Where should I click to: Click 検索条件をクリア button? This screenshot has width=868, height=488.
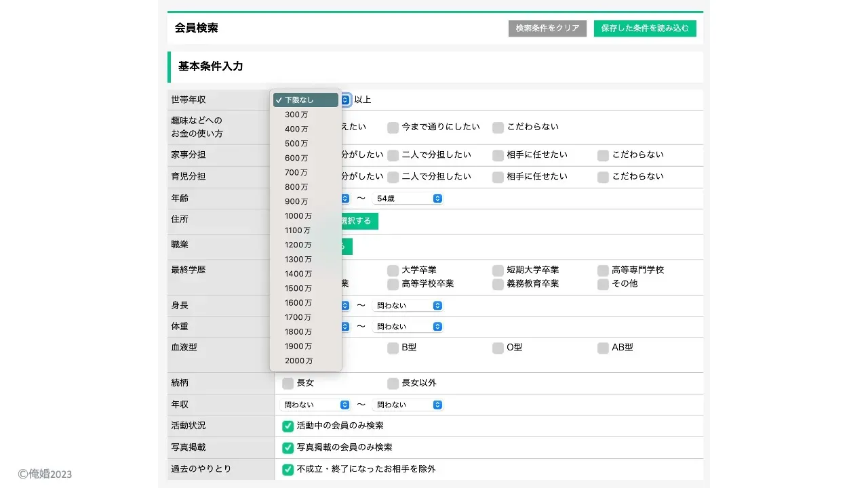coord(547,28)
